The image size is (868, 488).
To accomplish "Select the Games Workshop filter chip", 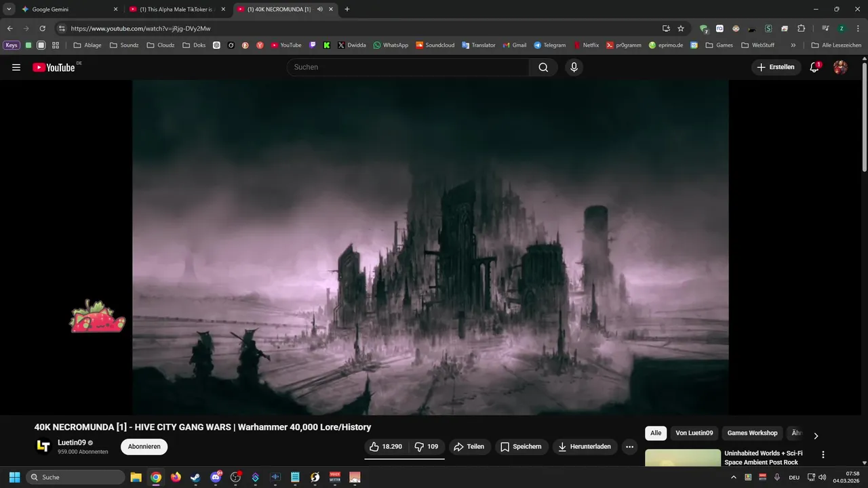I will (x=753, y=433).
